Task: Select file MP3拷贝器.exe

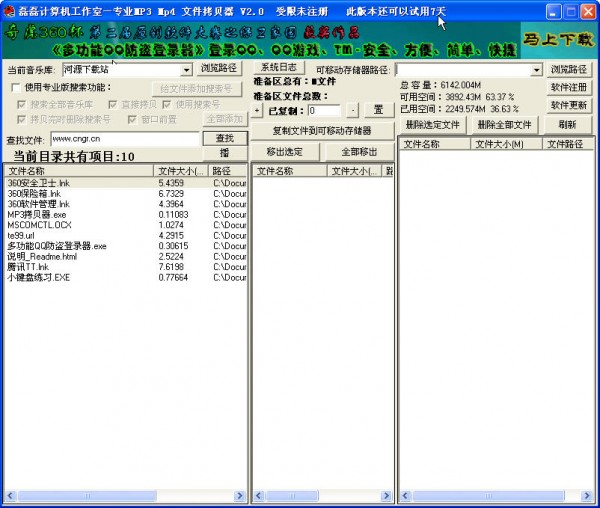Action: point(37,215)
